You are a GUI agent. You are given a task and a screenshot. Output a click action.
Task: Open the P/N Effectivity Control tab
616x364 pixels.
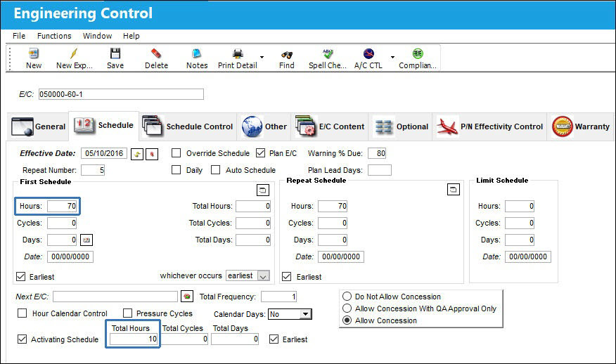point(489,126)
